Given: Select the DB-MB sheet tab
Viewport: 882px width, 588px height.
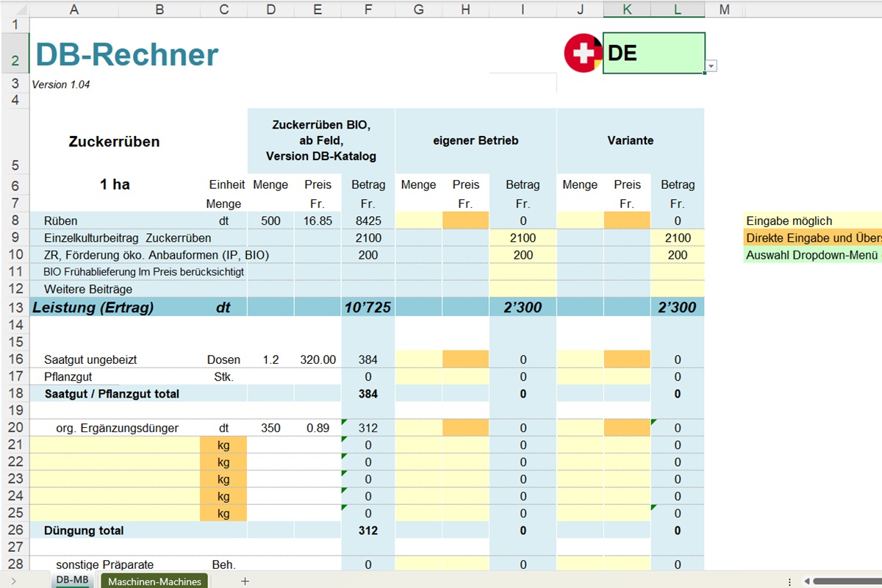Looking at the screenshot, I should click(72, 581).
